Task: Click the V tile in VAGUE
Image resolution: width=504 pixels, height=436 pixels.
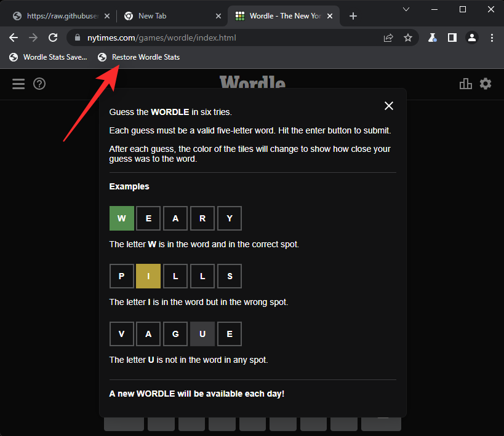Action: coord(121,334)
